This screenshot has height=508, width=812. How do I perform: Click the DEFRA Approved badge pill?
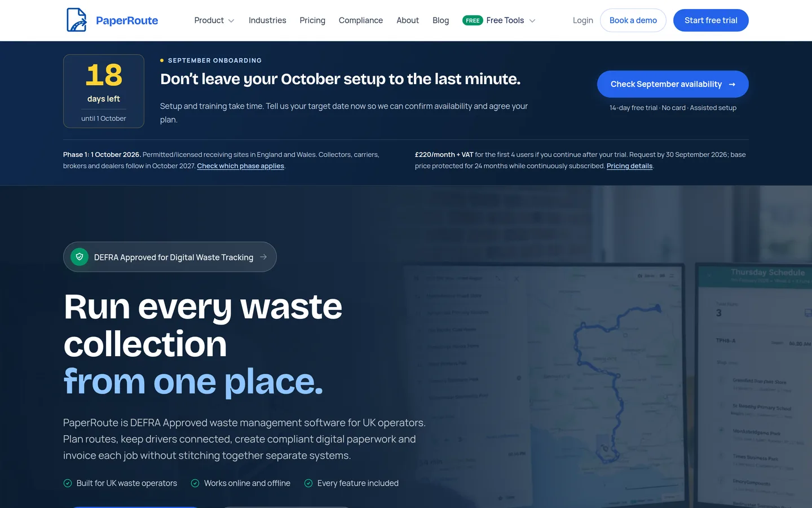click(x=170, y=257)
